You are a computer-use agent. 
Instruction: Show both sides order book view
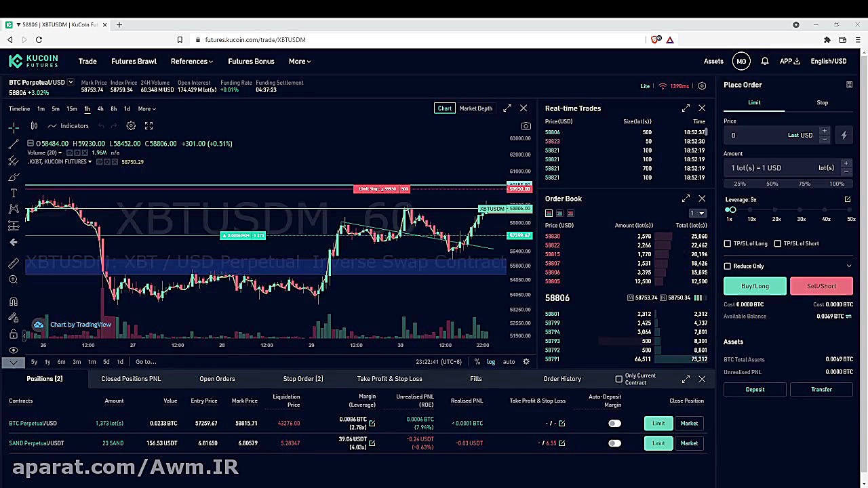coord(549,213)
